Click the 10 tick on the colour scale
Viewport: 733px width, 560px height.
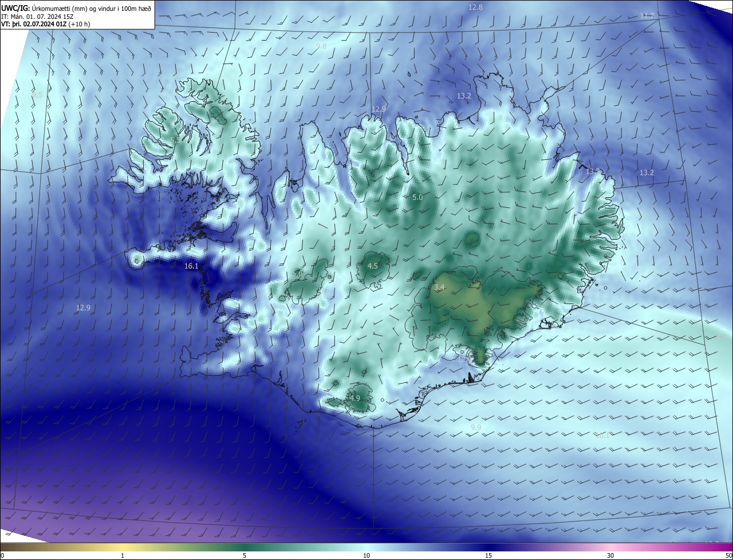tap(366, 555)
